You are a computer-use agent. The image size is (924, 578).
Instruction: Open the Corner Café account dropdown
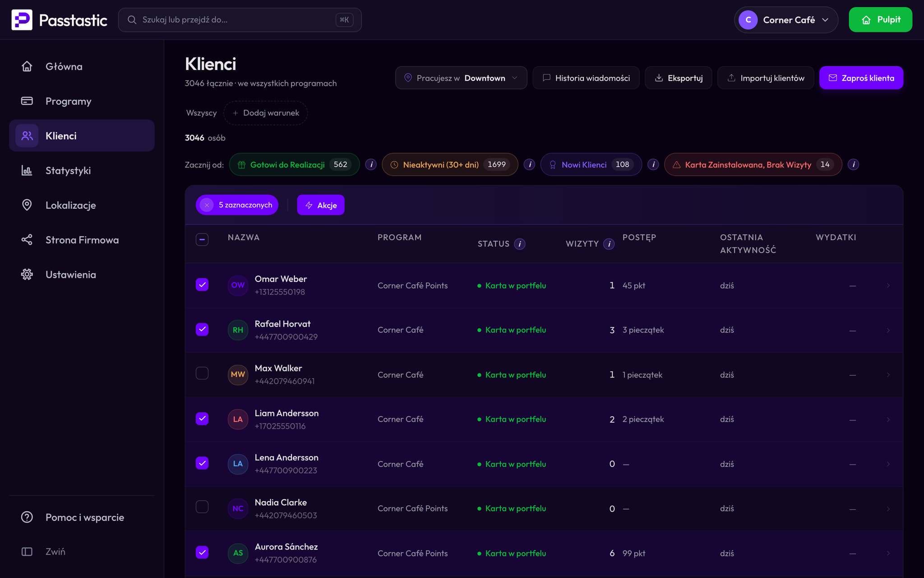coord(786,20)
